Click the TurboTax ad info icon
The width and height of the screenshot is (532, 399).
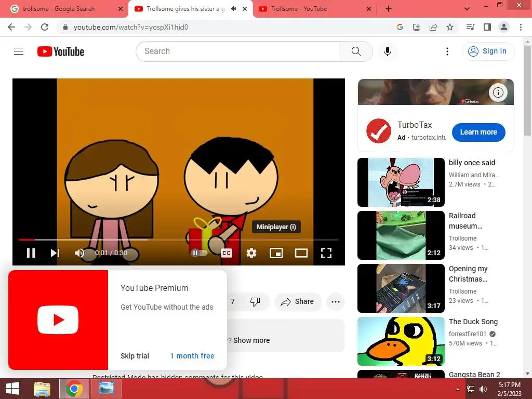tap(498, 92)
